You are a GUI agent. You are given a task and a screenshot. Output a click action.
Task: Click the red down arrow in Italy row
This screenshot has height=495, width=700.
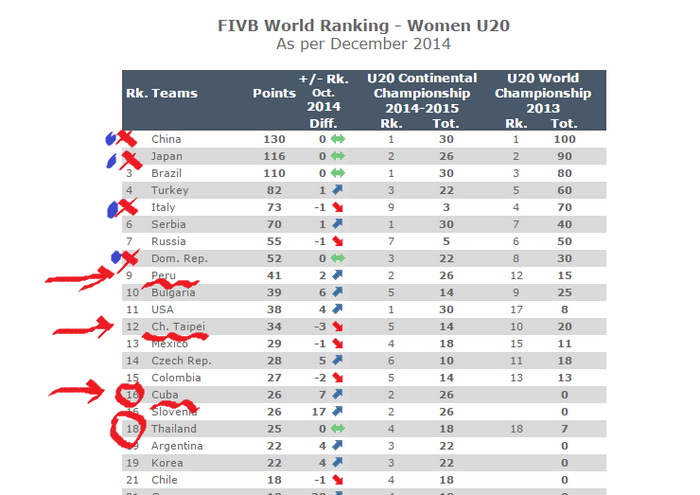pyautogui.click(x=338, y=207)
